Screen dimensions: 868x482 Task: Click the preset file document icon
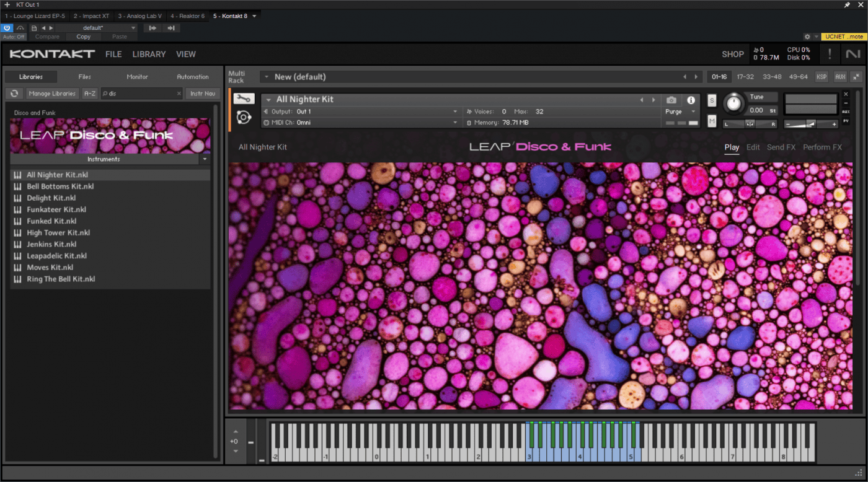pyautogui.click(x=33, y=28)
